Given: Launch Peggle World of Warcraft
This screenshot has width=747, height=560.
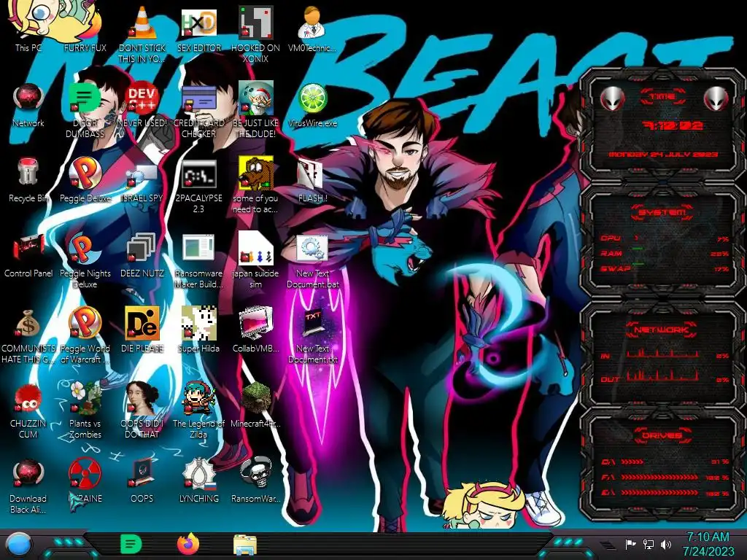Looking at the screenshot, I should coord(85,335).
